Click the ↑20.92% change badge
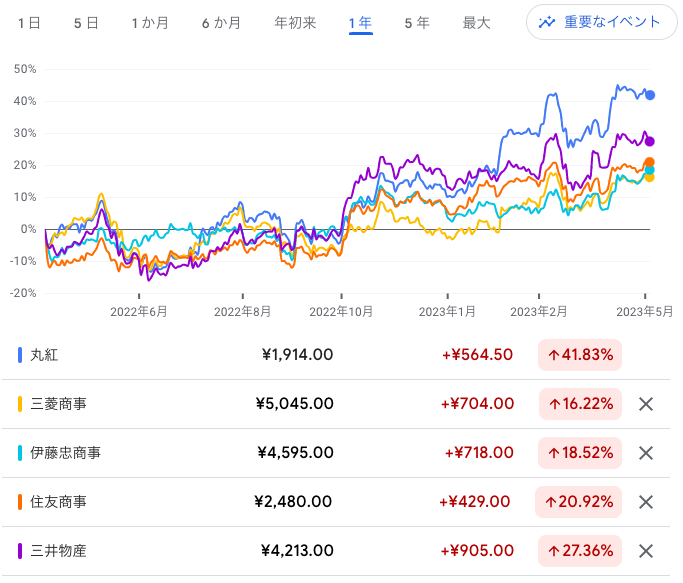683x583 pixels. [578, 502]
